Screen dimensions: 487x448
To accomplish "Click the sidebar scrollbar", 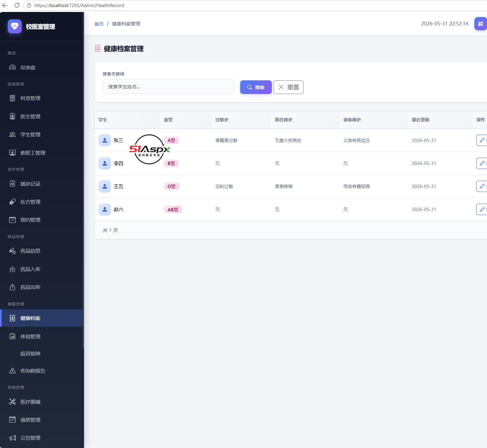I will click(x=83, y=180).
